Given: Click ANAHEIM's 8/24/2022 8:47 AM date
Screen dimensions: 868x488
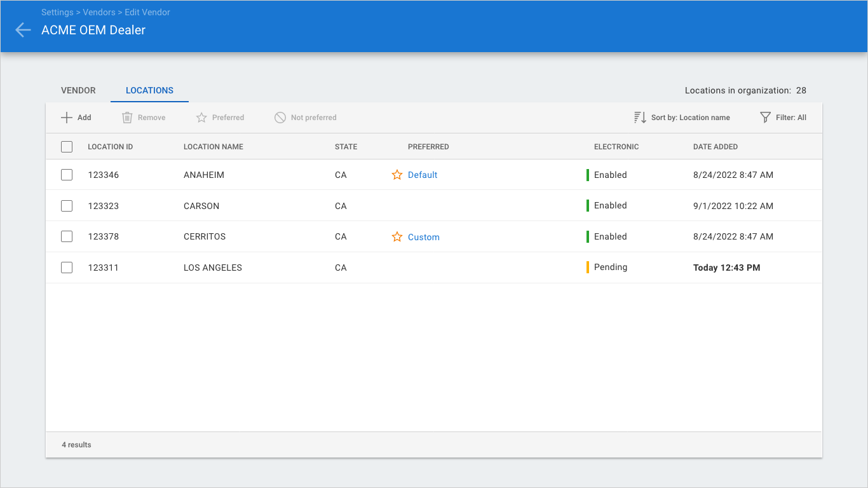Looking at the screenshot, I should point(733,175).
